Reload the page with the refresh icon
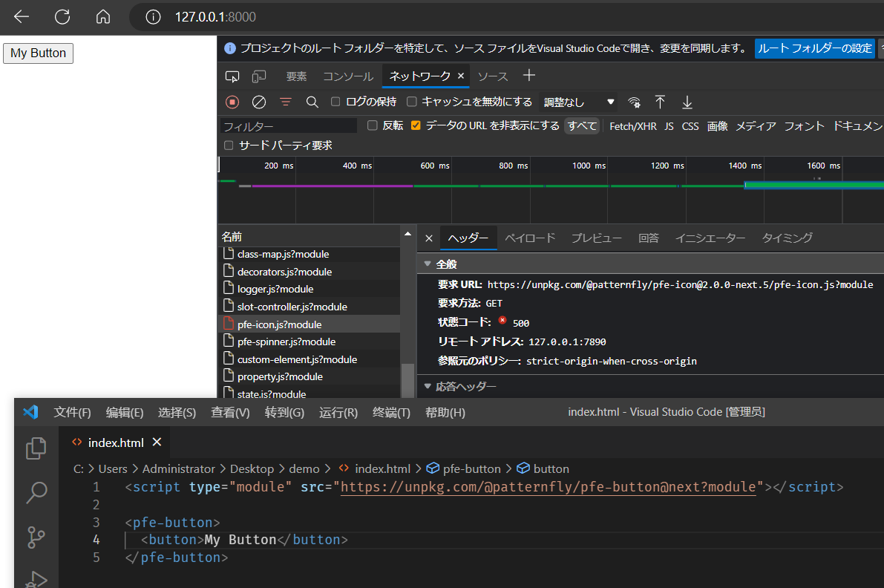The image size is (884, 588). [x=62, y=17]
